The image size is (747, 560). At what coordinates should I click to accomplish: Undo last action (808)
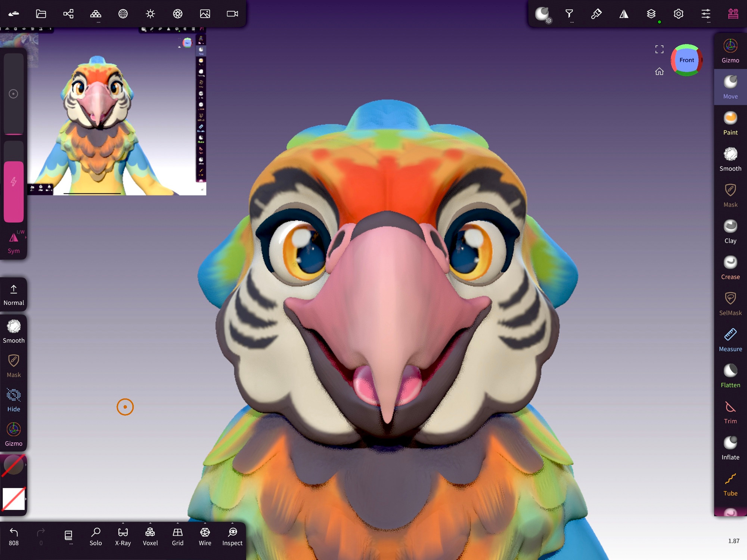tap(14, 537)
